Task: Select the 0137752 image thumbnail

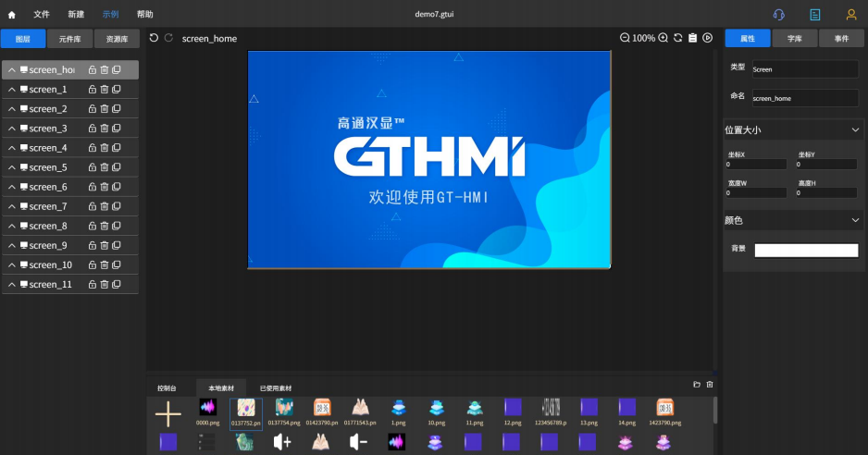Action: click(x=246, y=413)
